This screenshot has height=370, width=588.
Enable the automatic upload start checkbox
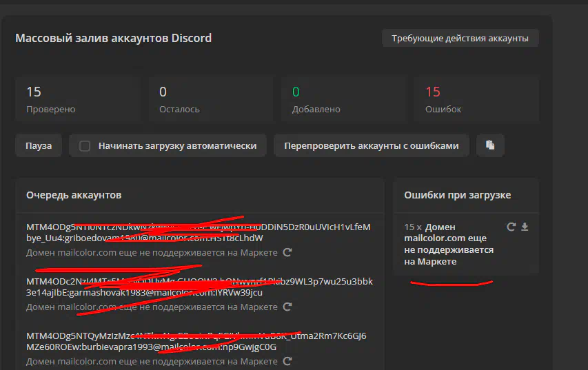[x=85, y=146]
